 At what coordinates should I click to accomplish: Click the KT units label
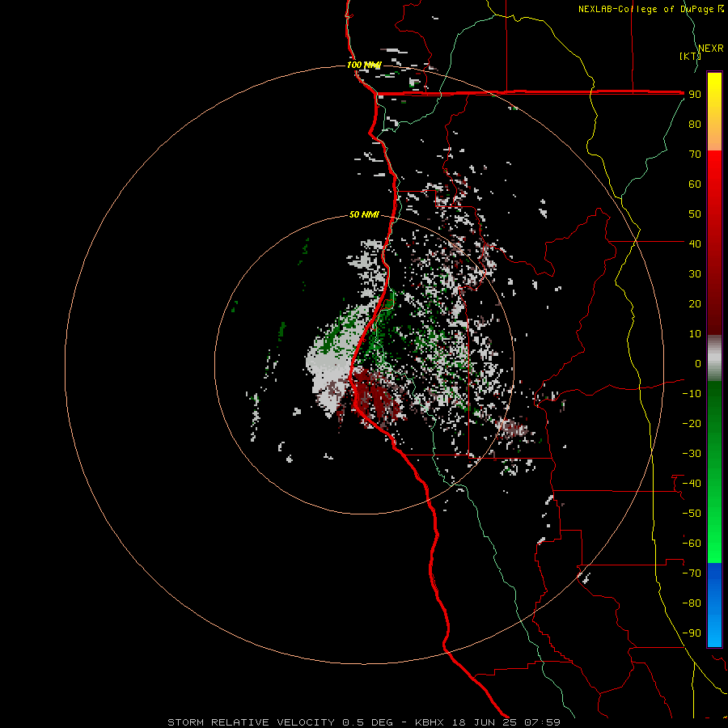pos(690,56)
